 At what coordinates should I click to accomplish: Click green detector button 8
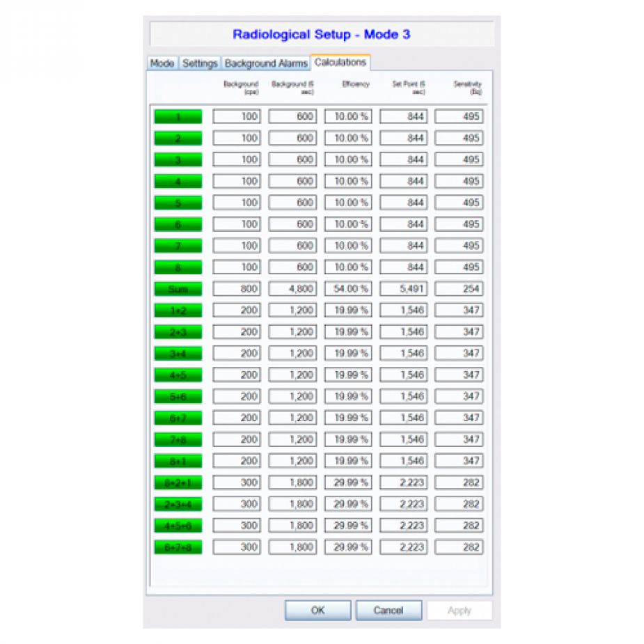coord(178,267)
